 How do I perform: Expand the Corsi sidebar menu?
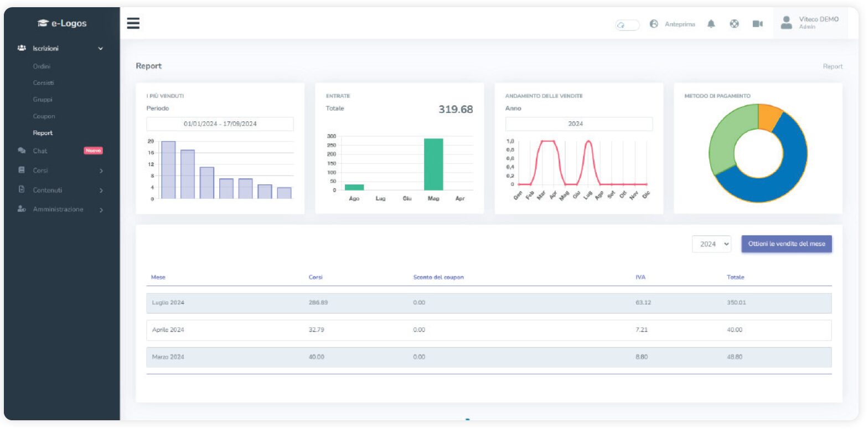click(101, 171)
